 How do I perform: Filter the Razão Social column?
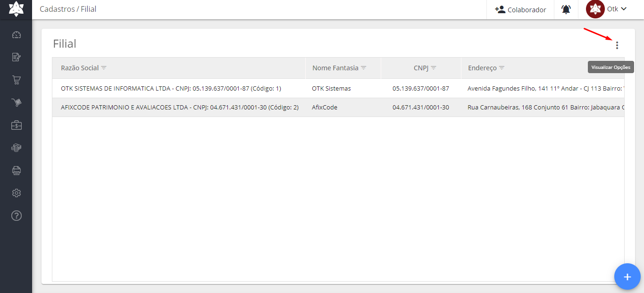pyautogui.click(x=104, y=68)
